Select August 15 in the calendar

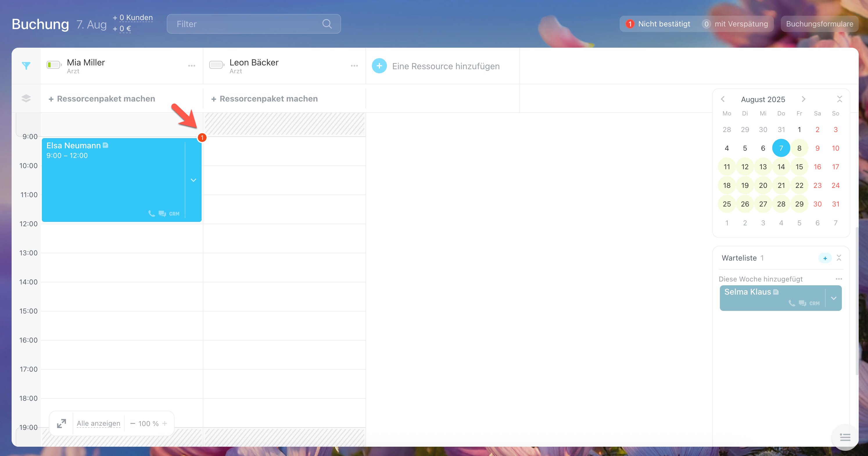[799, 167]
